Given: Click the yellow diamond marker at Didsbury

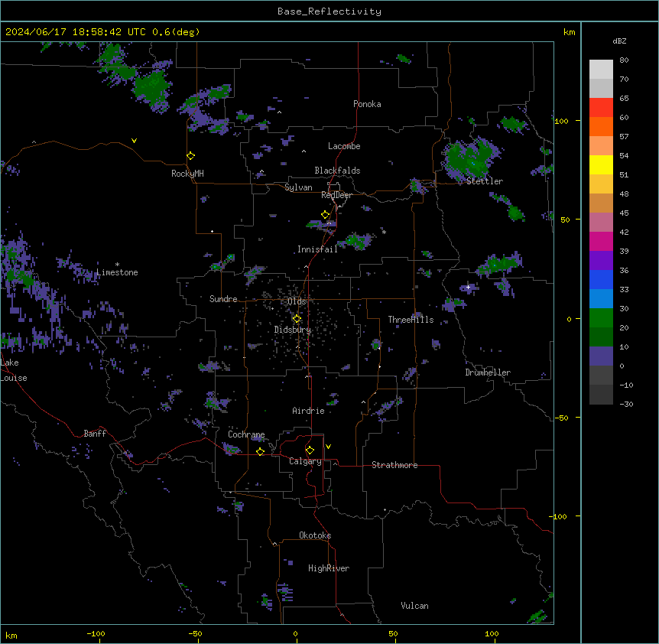Looking at the screenshot, I should [x=297, y=319].
